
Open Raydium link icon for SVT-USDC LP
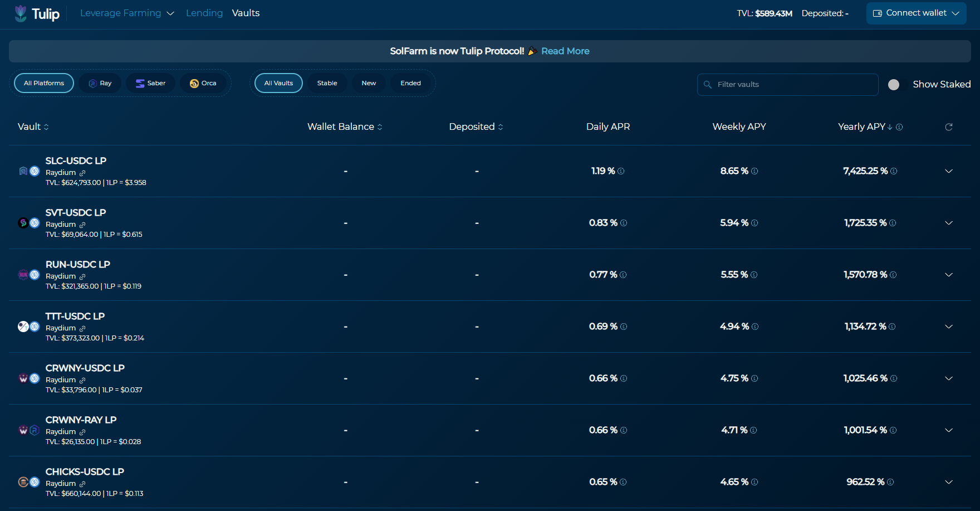pyautogui.click(x=82, y=225)
